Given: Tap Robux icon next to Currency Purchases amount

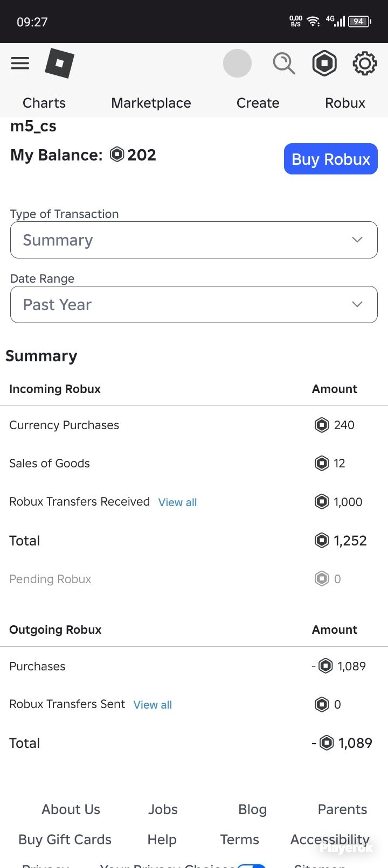Looking at the screenshot, I should 322,425.
